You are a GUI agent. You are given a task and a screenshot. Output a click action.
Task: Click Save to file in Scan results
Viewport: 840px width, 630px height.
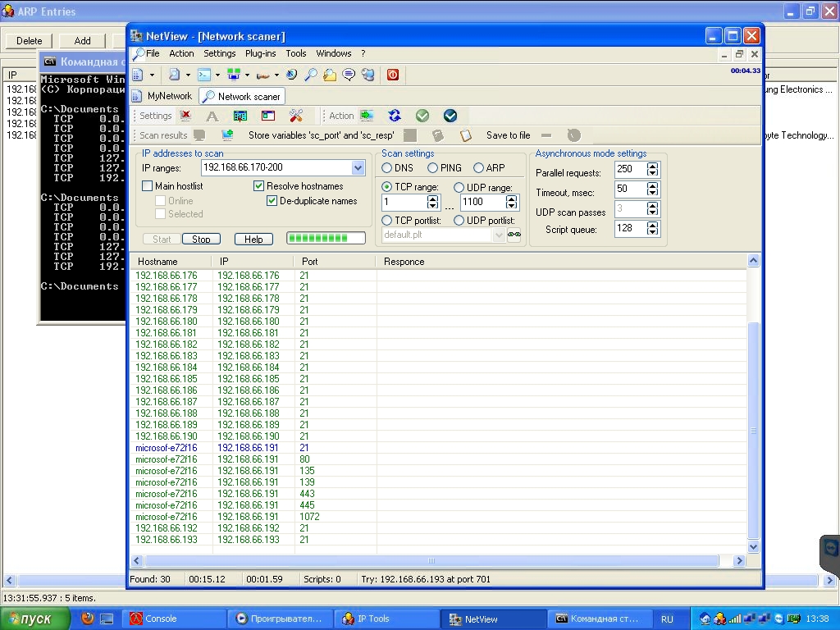coord(509,135)
